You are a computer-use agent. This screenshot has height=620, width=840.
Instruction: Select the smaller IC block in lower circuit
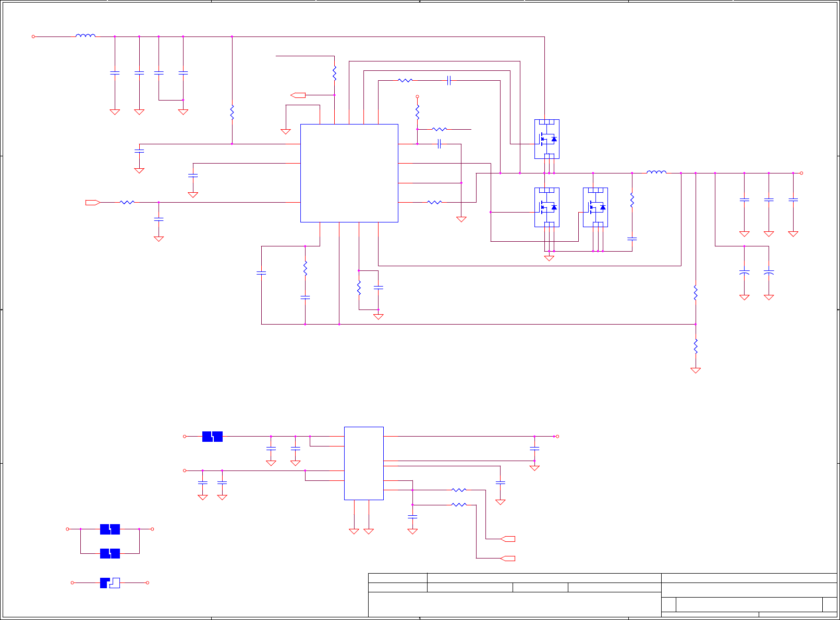coord(364,463)
